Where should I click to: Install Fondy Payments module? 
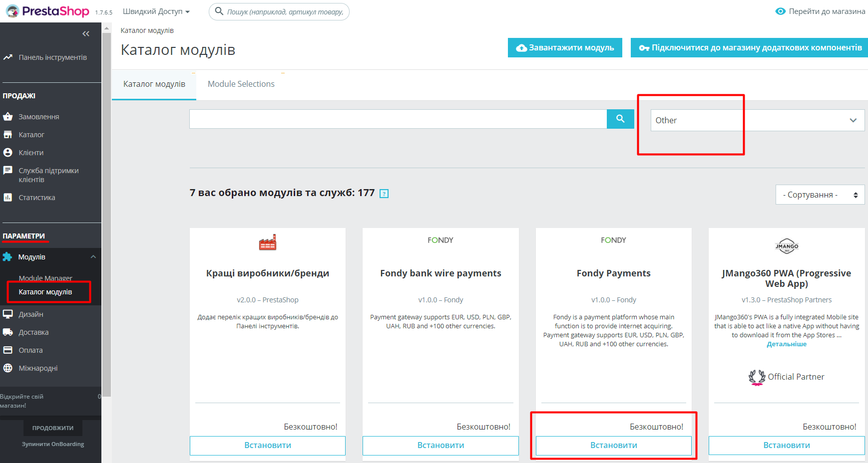pyautogui.click(x=614, y=446)
